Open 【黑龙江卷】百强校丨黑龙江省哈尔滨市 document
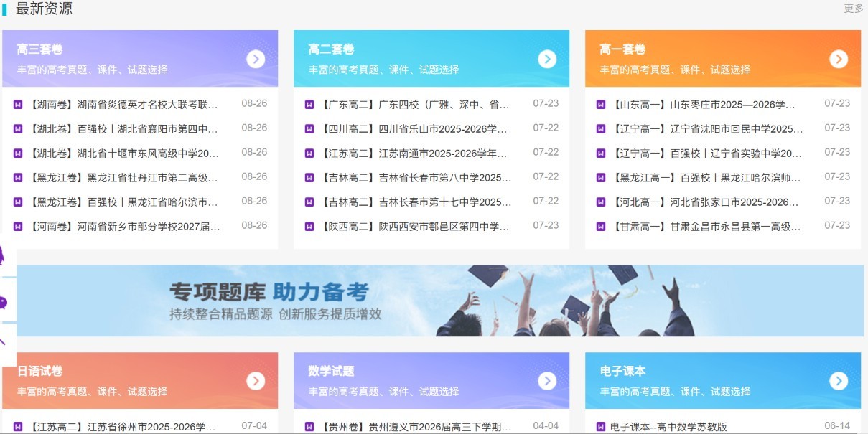Image resolution: width=868 pixels, height=434 pixels. point(123,202)
